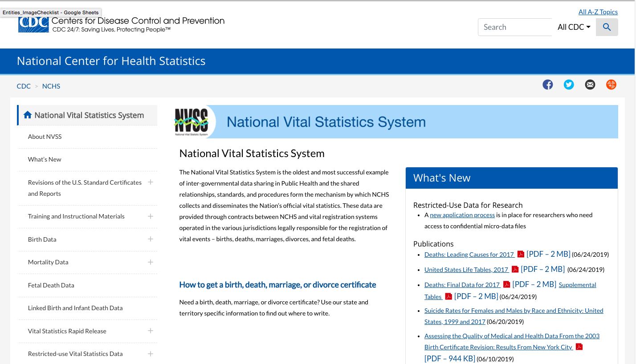The width and height of the screenshot is (636, 364).
Task: Click home icon beside National Vital Statistics System
Action: tap(28, 115)
